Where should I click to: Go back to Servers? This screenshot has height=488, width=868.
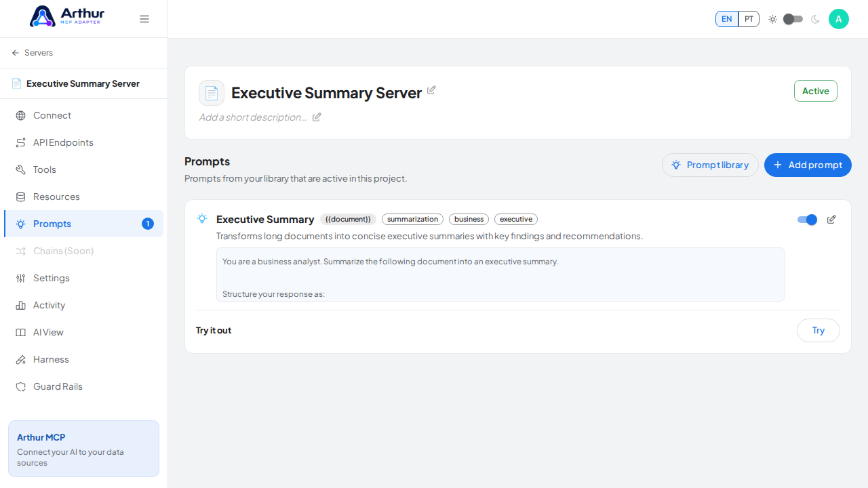[32, 53]
